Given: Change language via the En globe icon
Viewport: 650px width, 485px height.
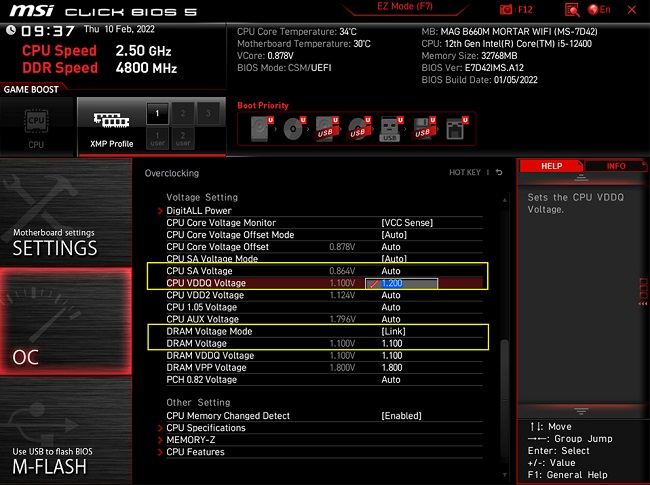Looking at the screenshot, I should (x=599, y=10).
